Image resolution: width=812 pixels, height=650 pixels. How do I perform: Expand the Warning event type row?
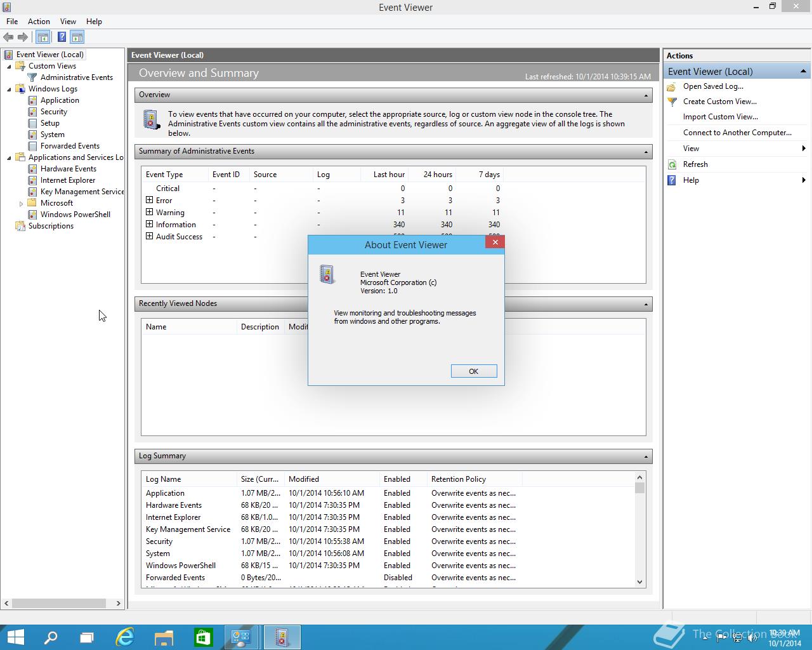point(149,212)
